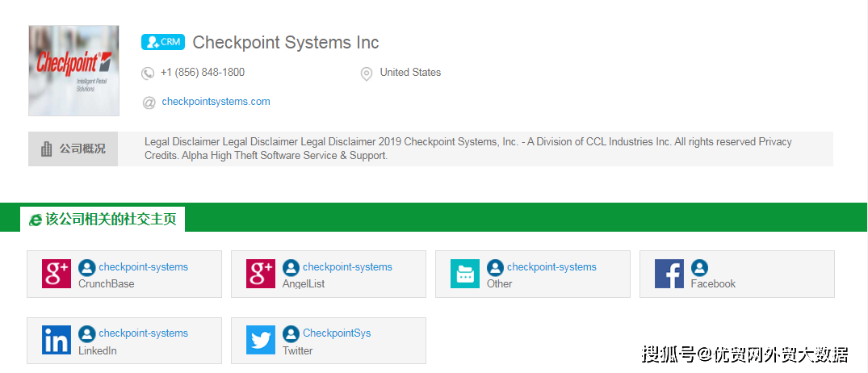The image size is (868, 373).
Task: Click the Twitter bird icon
Action: (x=261, y=340)
